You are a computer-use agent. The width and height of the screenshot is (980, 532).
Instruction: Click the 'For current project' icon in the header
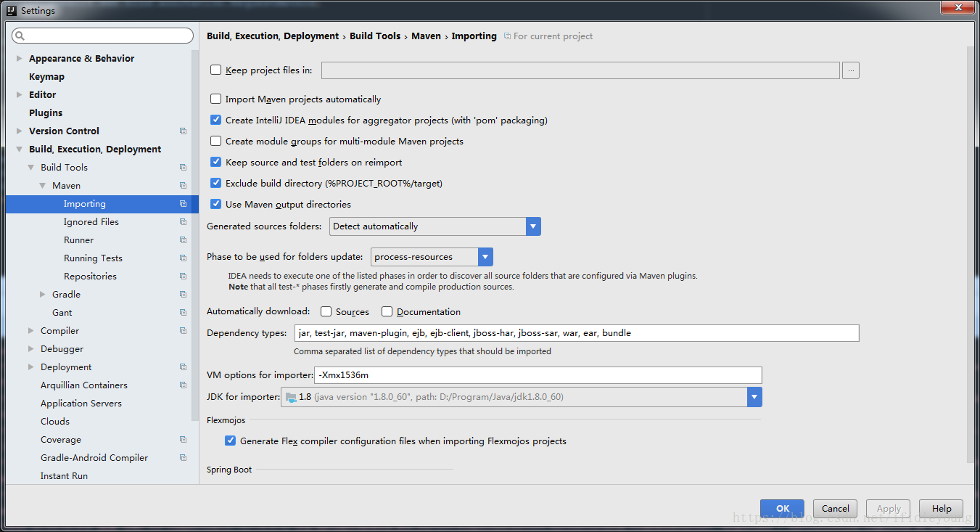coord(507,36)
